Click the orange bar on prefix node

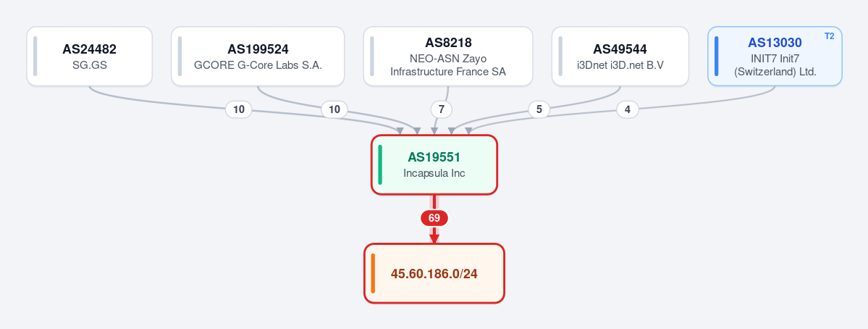373,274
